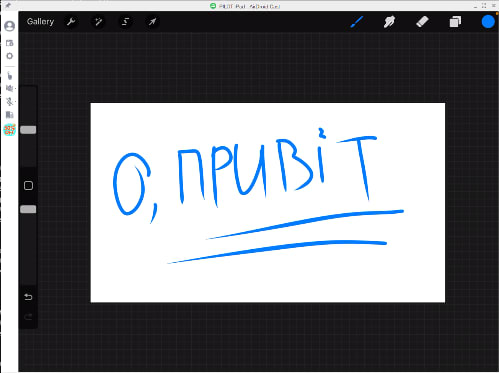Select the Brush paint tool
This screenshot has height=373, width=499.
(x=357, y=22)
